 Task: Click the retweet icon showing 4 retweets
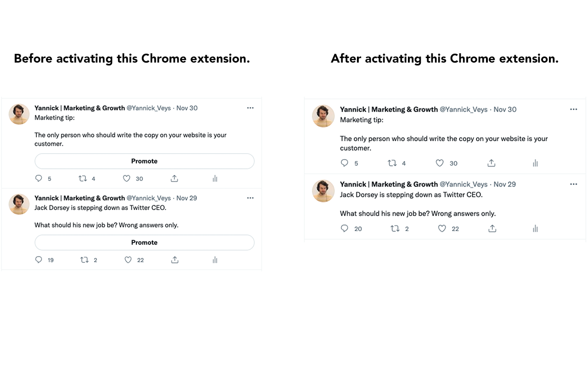tap(83, 178)
